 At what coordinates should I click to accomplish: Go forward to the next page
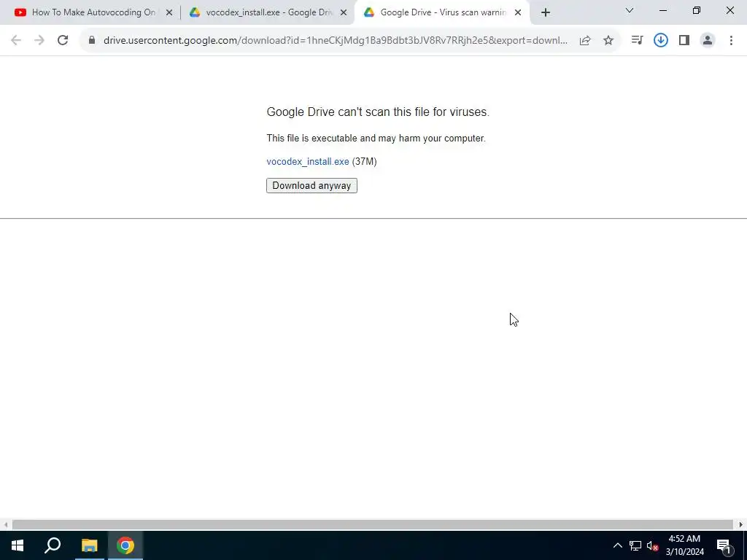click(39, 41)
